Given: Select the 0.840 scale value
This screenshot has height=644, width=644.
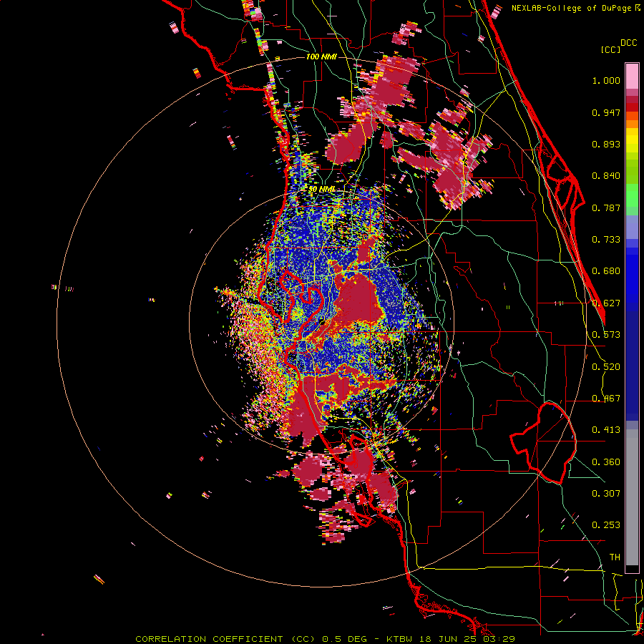Looking at the screenshot, I should coord(606,176).
